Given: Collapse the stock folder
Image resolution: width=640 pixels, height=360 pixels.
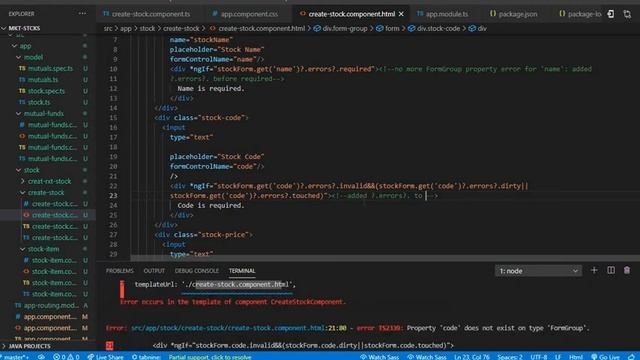Looking at the screenshot, I should click(x=31, y=170).
